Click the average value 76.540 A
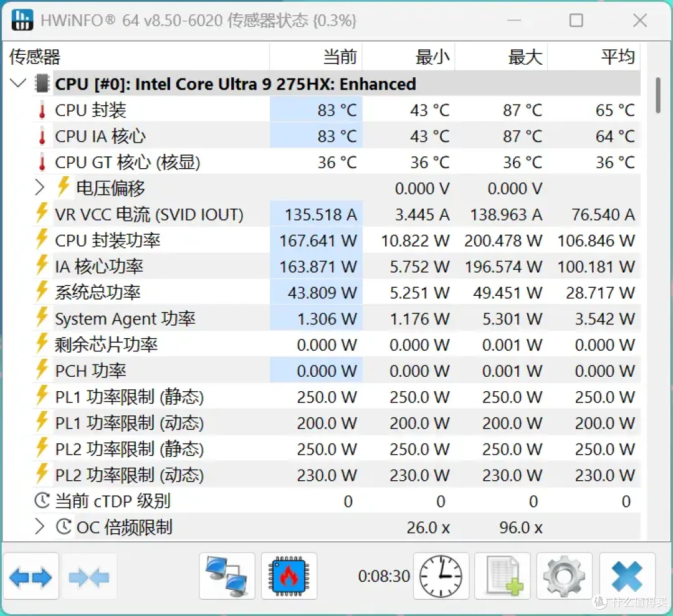 pos(603,214)
